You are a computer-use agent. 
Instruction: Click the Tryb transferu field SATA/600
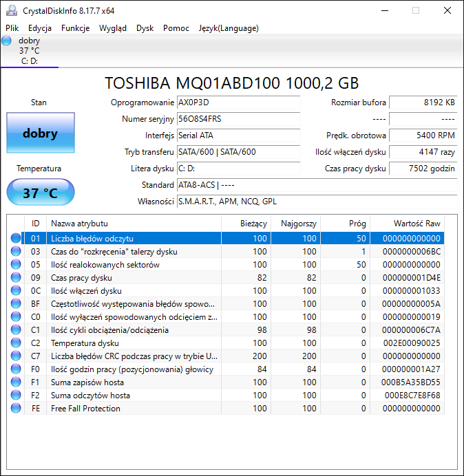coord(238,152)
